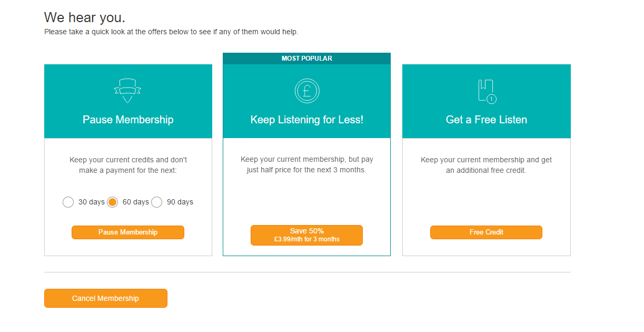644x332 pixels.
Task: Click the Pause Membership title in teal header
Action: pyautogui.click(x=128, y=120)
